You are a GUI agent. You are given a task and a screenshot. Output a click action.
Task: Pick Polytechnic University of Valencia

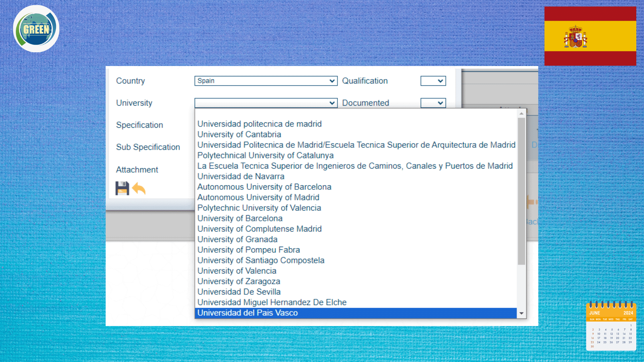[x=259, y=208]
